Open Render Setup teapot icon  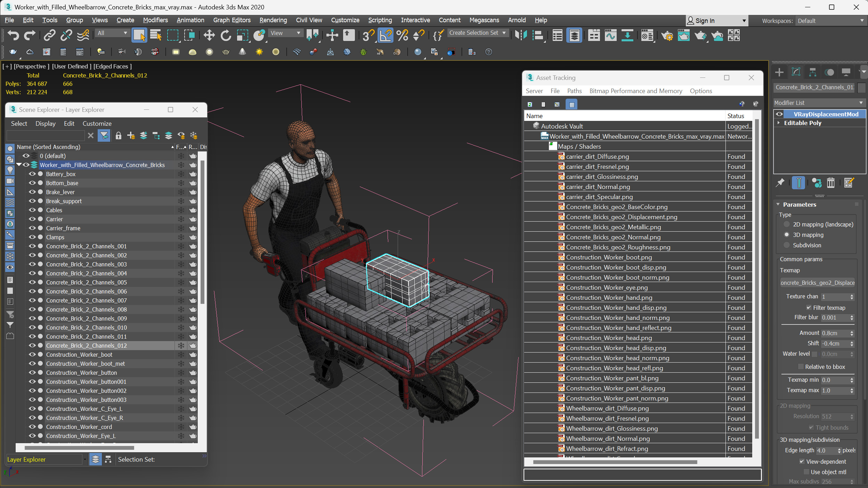(x=667, y=35)
